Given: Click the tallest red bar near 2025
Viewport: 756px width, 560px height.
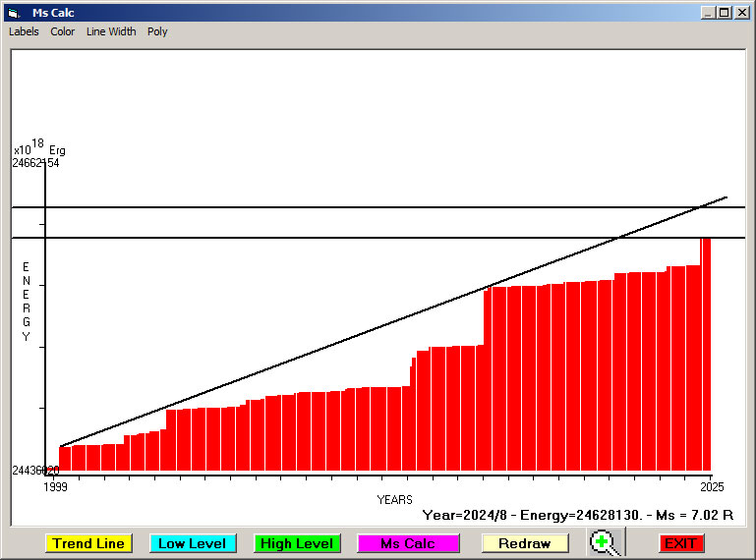Looking at the screenshot, I should [x=705, y=354].
